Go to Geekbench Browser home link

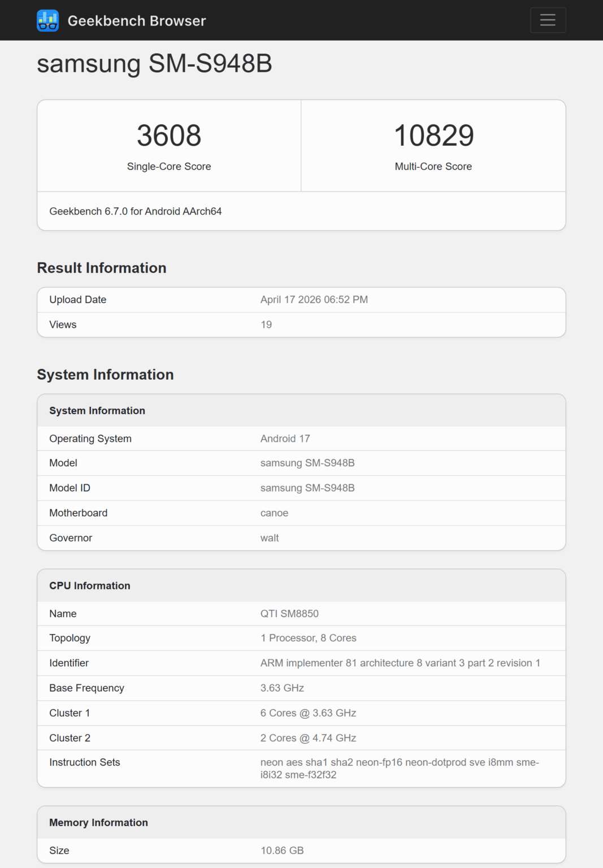[x=136, y=21]
